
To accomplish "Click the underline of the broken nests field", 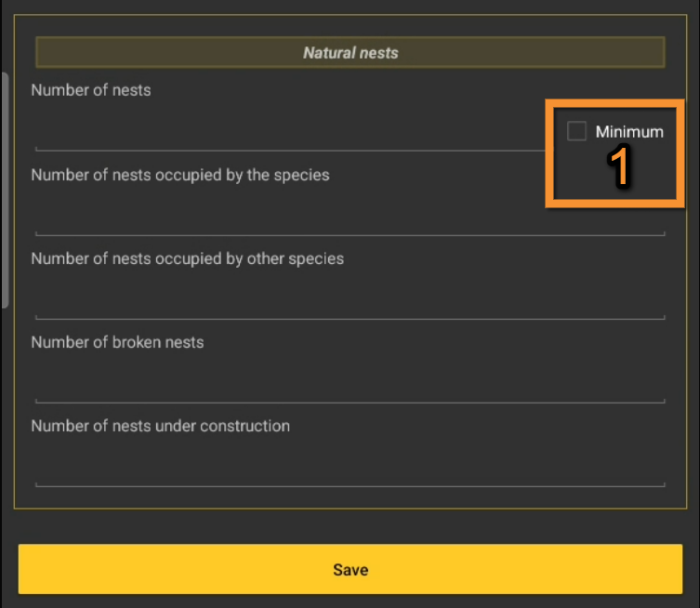I will pyautogui.click(x=350, y=403).
